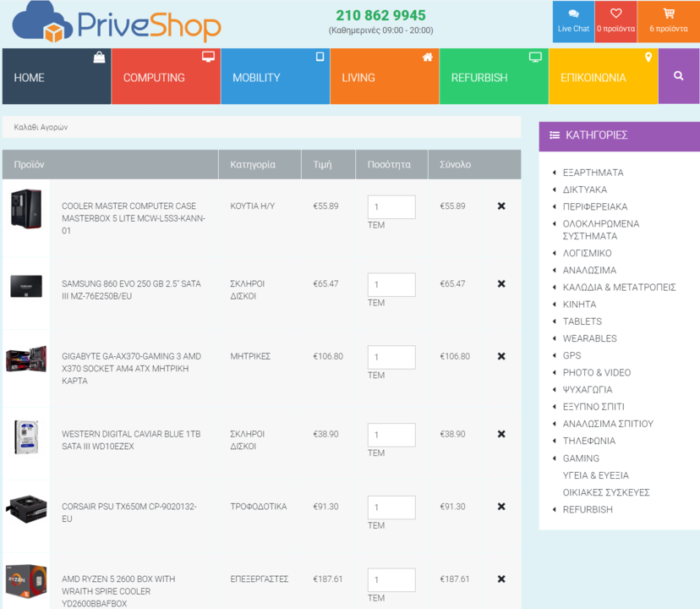Edit quantity for Samsung 860 EVO

(x=391, y=284)
